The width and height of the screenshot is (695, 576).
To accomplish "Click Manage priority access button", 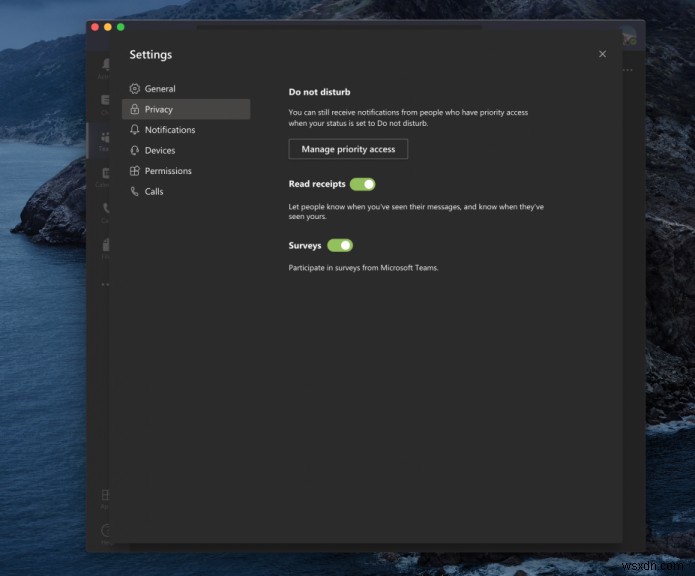I will coord(348,149).
